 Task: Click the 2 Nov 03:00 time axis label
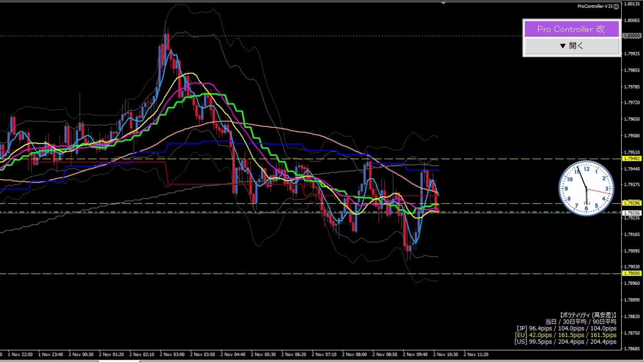point(173,354)
